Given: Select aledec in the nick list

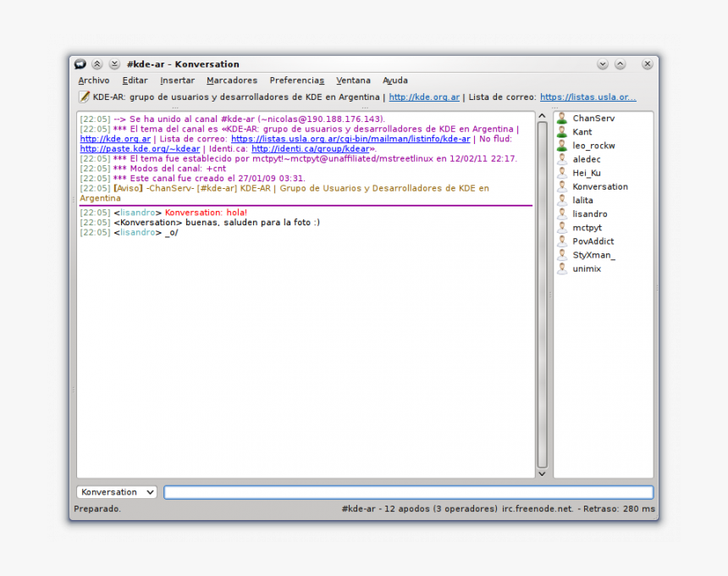Looking at the screenshot, I should click(x=587, y=159).
